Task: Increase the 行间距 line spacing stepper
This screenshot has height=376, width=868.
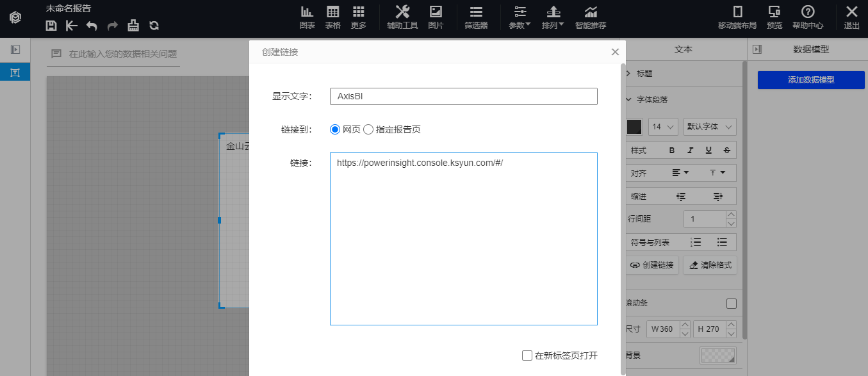Action: (732, 215)
